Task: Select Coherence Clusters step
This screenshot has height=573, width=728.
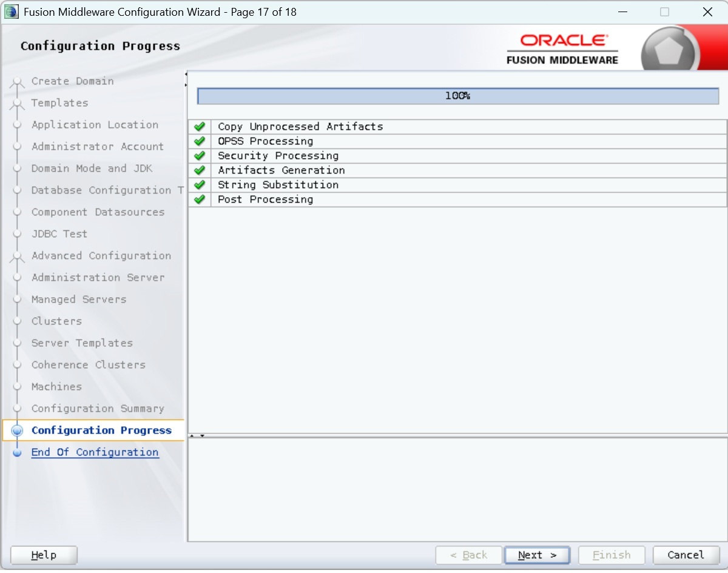Action: [89, 365]
